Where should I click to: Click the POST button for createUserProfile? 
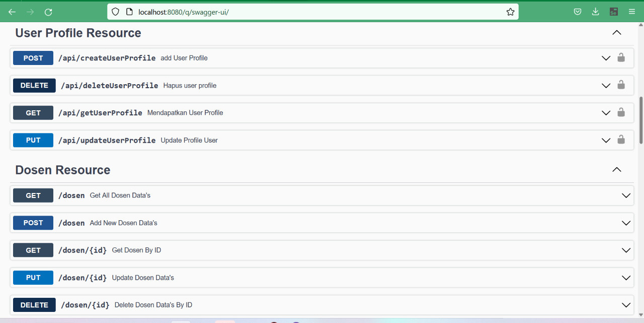coord(33,58)
